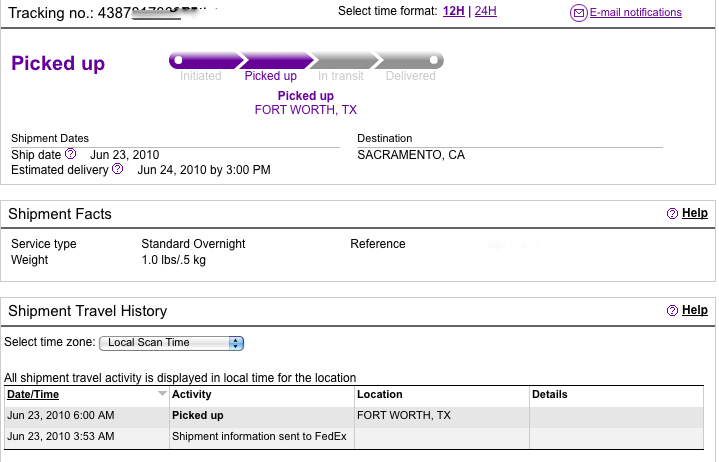Screen dimensions: 719x462
Task: Click the Location column header
Action: (380, 395)
